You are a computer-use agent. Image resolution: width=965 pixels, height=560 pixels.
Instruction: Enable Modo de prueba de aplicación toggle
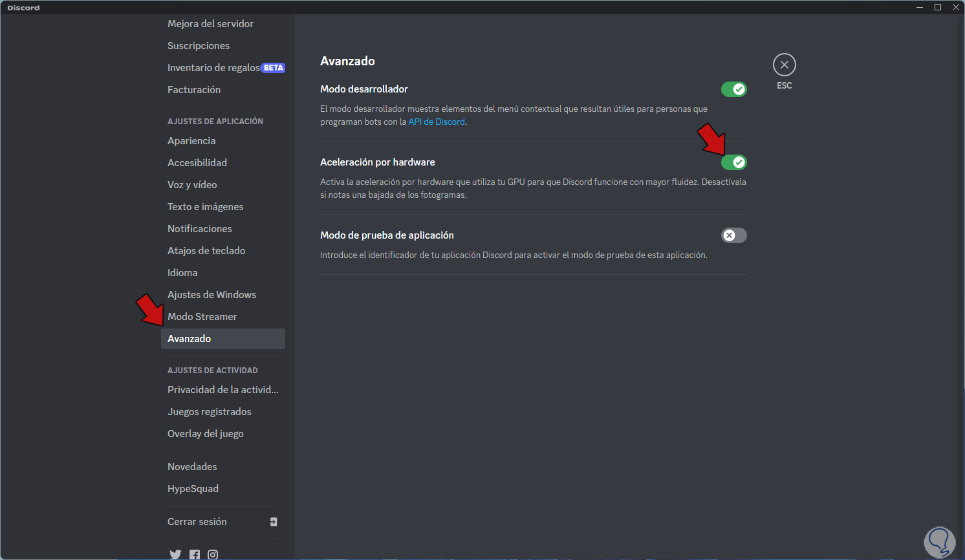click(x=733, y=235)
